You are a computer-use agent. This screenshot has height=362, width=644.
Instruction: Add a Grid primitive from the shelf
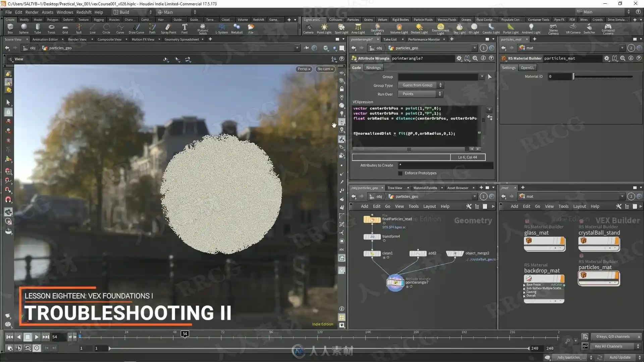65,28
